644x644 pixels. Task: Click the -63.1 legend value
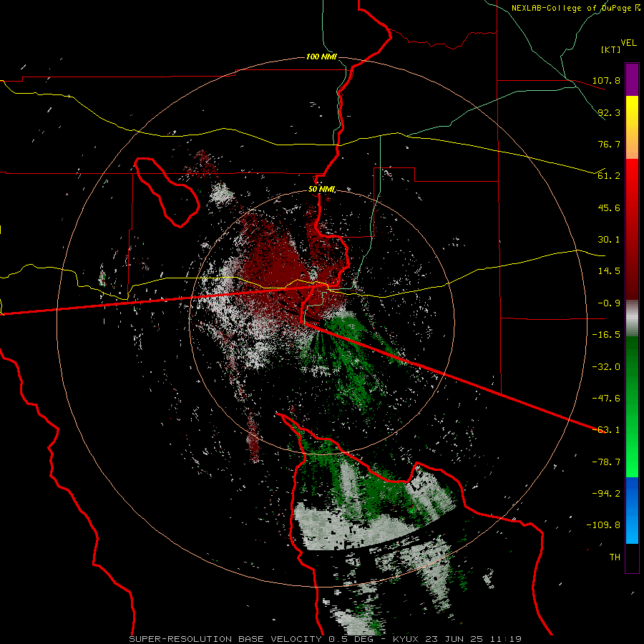606,430
